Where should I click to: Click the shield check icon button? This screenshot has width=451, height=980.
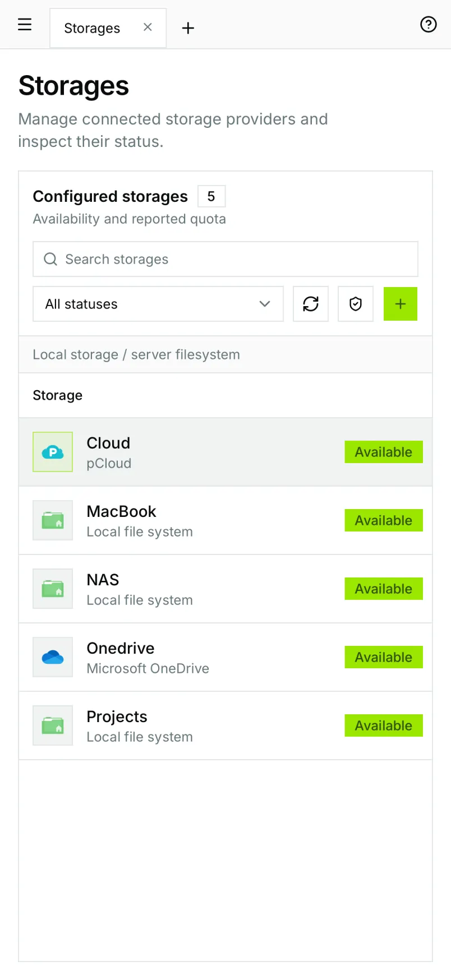click(356, 304)
